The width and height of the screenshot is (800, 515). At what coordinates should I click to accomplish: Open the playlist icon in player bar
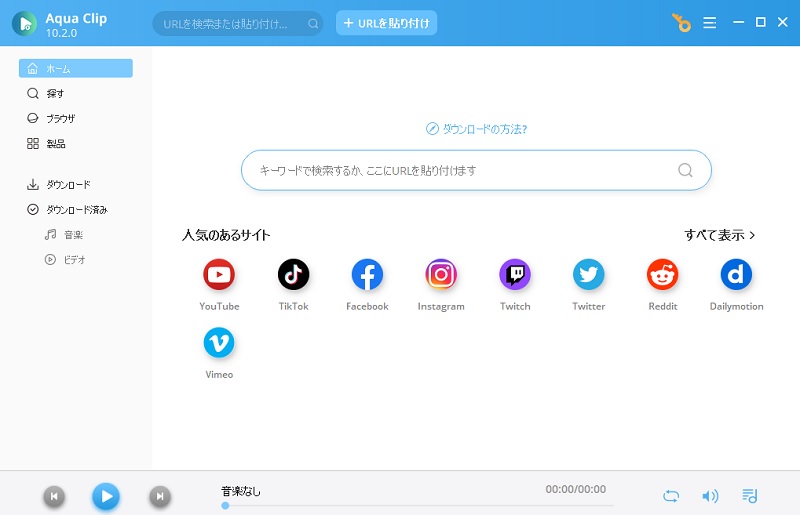[x=749, y=496]
